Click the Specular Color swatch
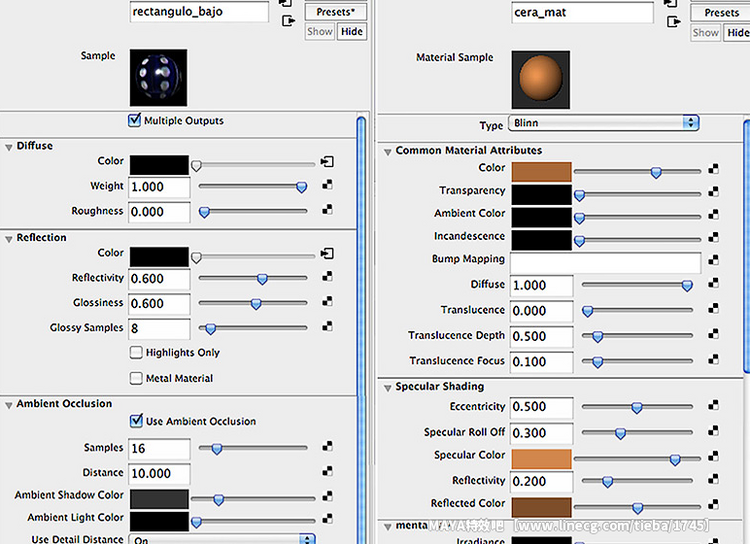 pyautogui.click(x=541, y=459)
